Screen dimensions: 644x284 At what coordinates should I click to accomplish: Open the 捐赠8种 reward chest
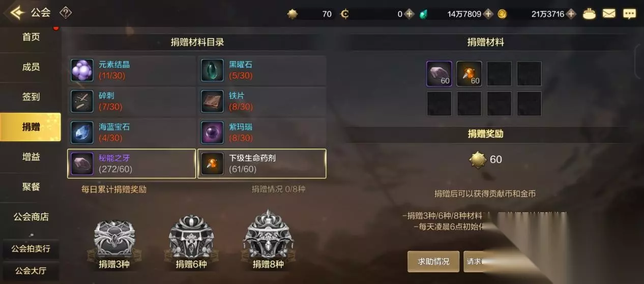pos(268,240)
